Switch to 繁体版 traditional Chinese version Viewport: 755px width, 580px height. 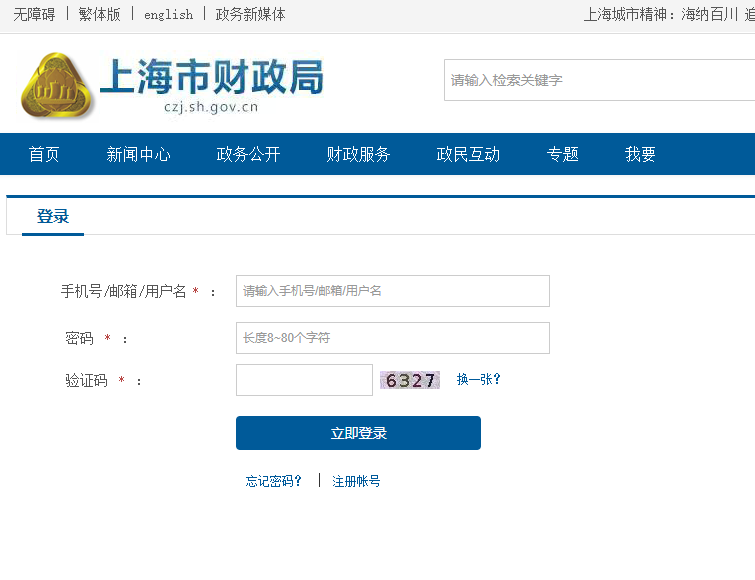(99, 14)
